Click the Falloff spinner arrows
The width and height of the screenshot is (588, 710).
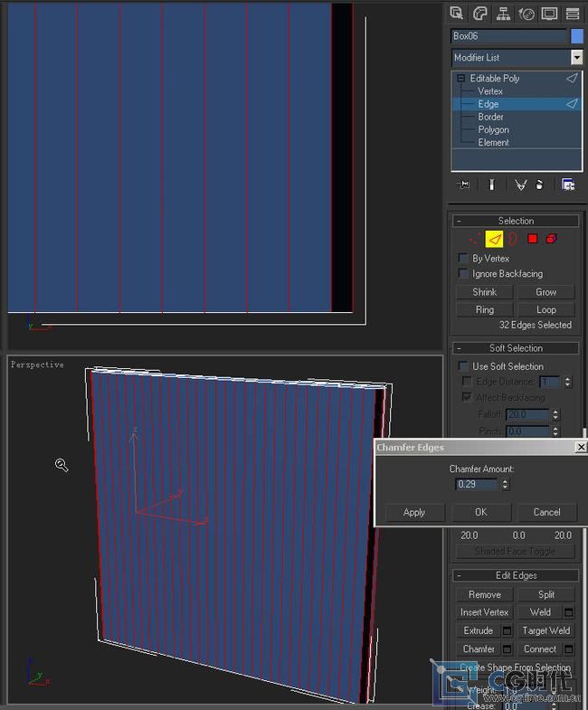pos(555,414)
